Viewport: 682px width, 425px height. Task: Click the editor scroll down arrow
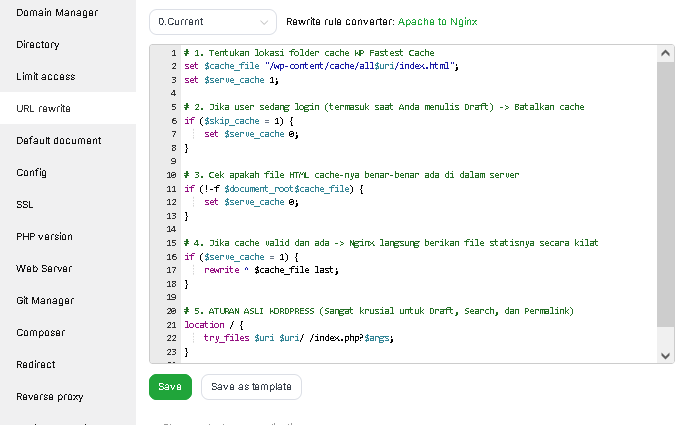(x=665, y=355)
